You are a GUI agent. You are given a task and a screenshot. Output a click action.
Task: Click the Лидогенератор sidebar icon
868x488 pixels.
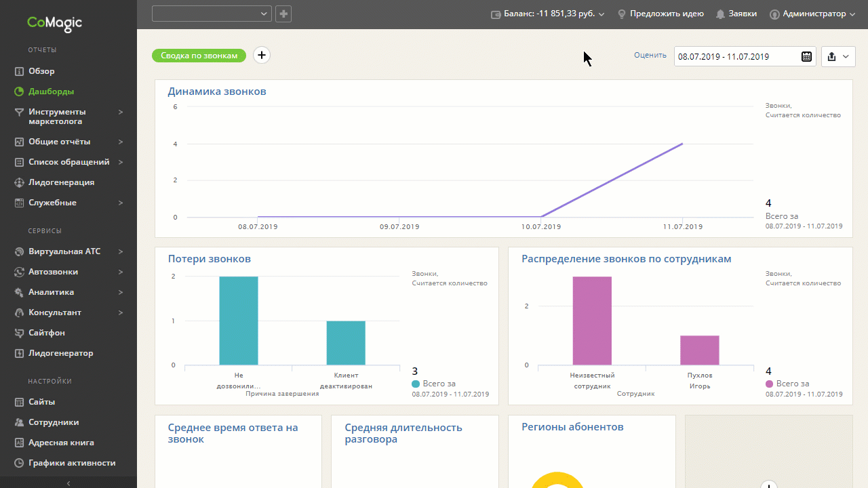(x=19, y=353)
